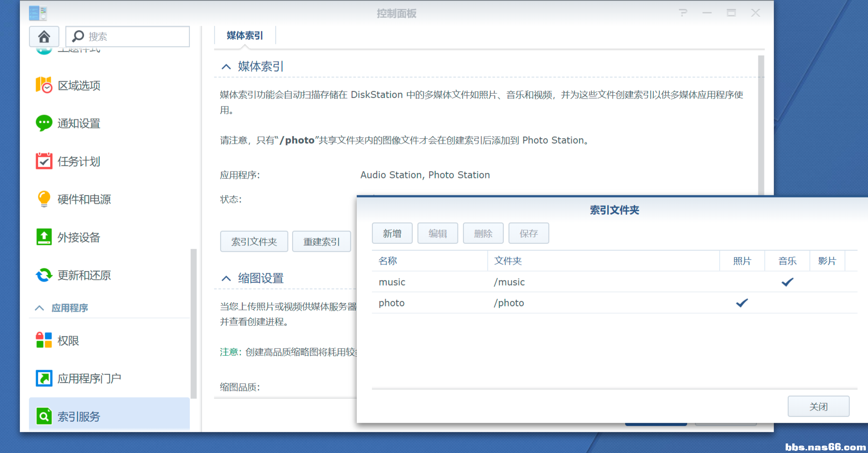Collapse the 媒体索引 section
Image resolution: width=868 pixels, height=453 pixels.
(x=226, y=66)
